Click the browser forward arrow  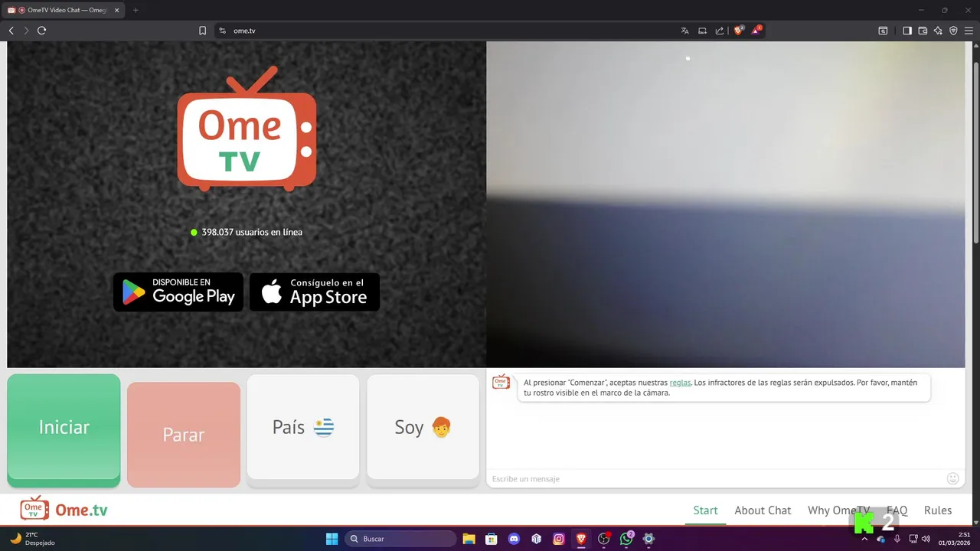pyautogui.click(x=26, y=31)
